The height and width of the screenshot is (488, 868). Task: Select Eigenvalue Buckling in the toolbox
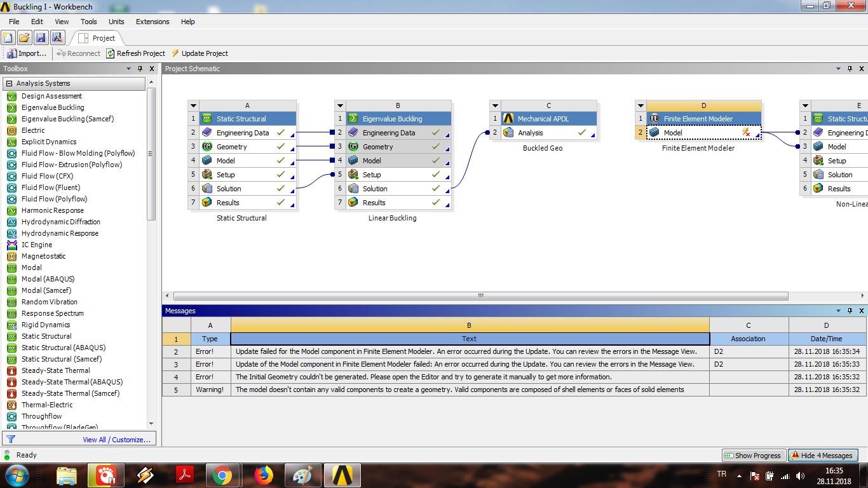click(x=53, y=107)
